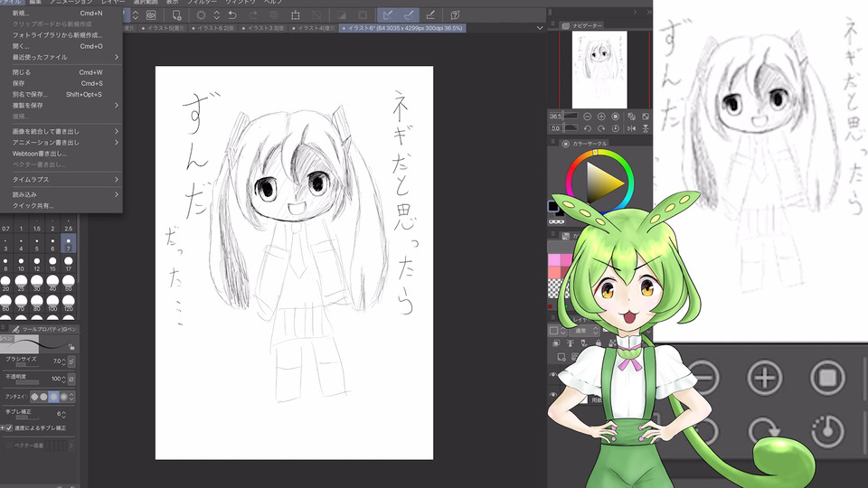Select the third anti-aliasing strength option

54,396
